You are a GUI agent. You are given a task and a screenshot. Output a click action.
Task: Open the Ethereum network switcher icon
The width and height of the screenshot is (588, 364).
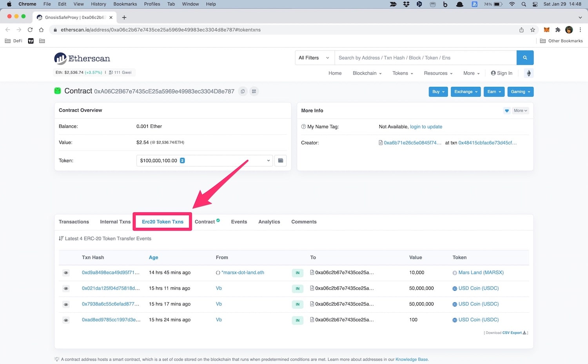tap(528, 73)
